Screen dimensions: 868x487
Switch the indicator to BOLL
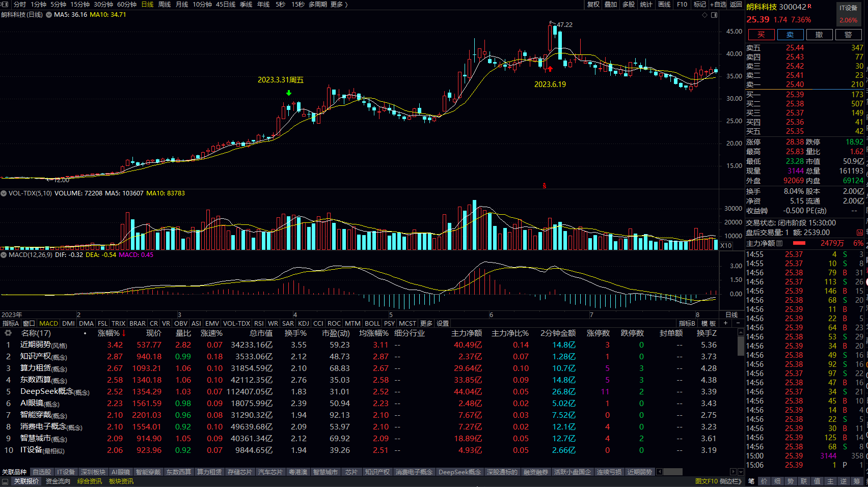[x=372, y=323]
